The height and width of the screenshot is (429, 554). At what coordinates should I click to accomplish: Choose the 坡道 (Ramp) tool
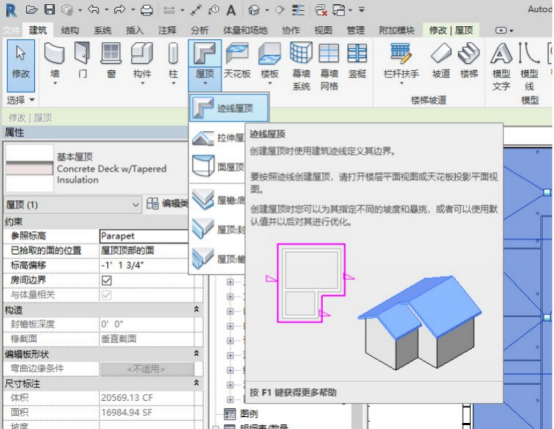pyautogui.click(x=441, y=60)
